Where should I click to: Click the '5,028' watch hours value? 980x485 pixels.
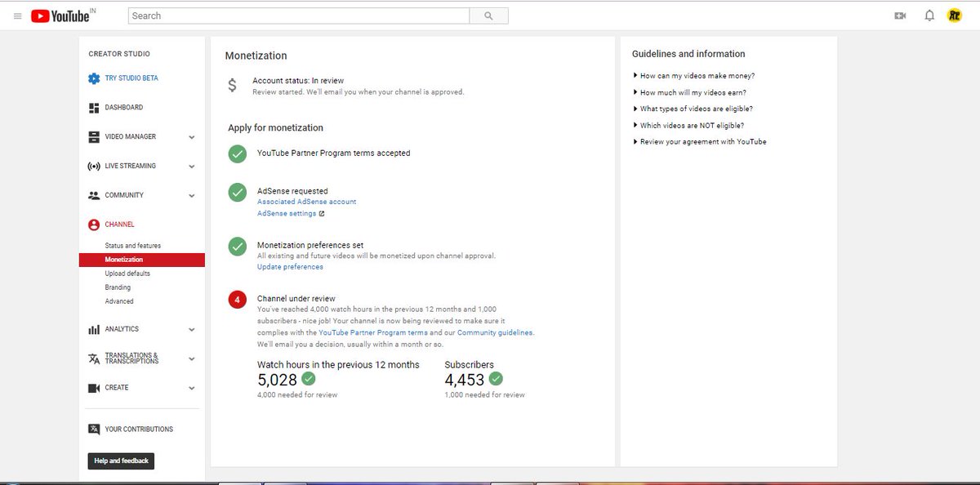coord(278,380)
